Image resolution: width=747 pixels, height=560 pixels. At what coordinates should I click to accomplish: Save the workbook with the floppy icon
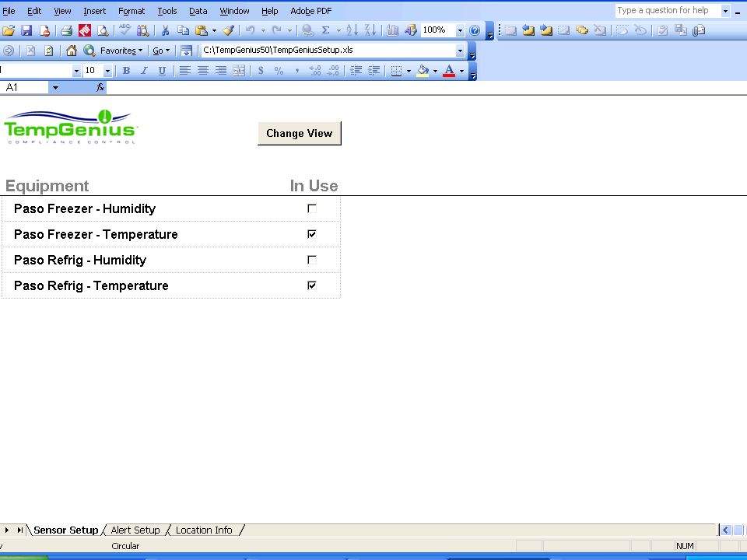coord(26,30)
